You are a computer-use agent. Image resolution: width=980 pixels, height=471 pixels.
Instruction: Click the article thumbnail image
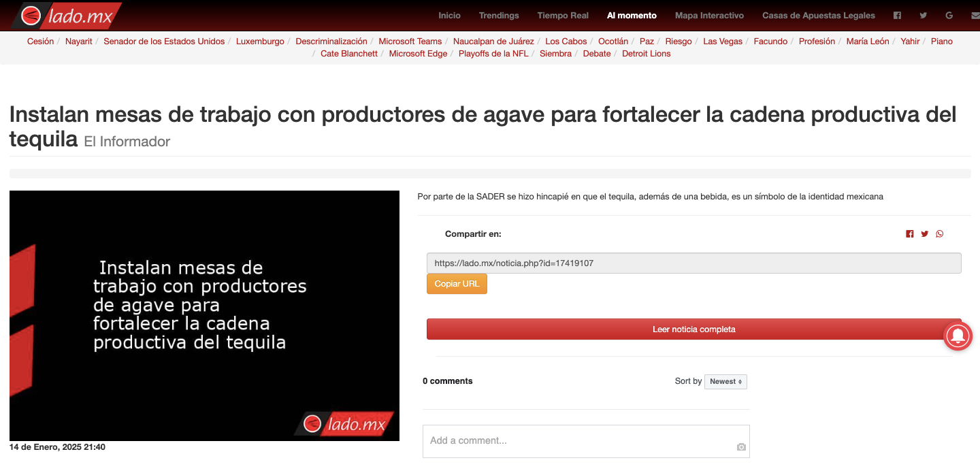tap(204, 316)
